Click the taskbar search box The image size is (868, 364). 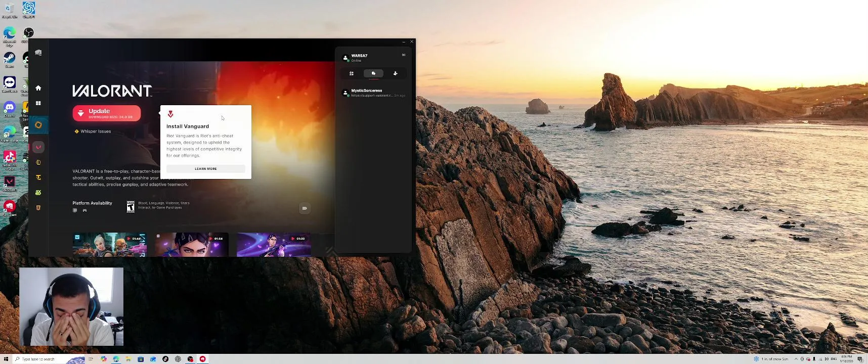[x=49, y=359]
